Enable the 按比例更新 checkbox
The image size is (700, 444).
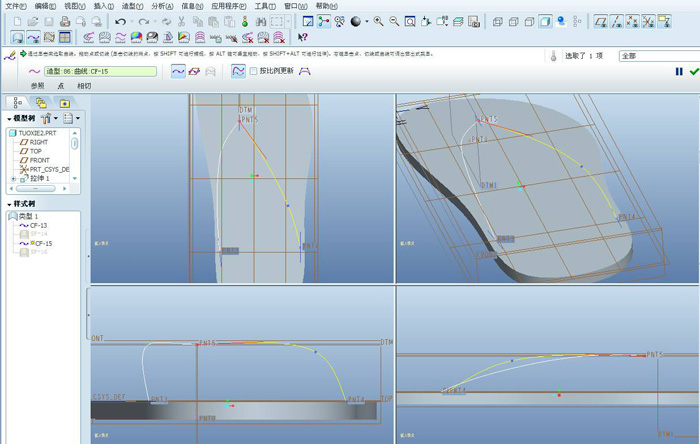[x=254, y=72]
